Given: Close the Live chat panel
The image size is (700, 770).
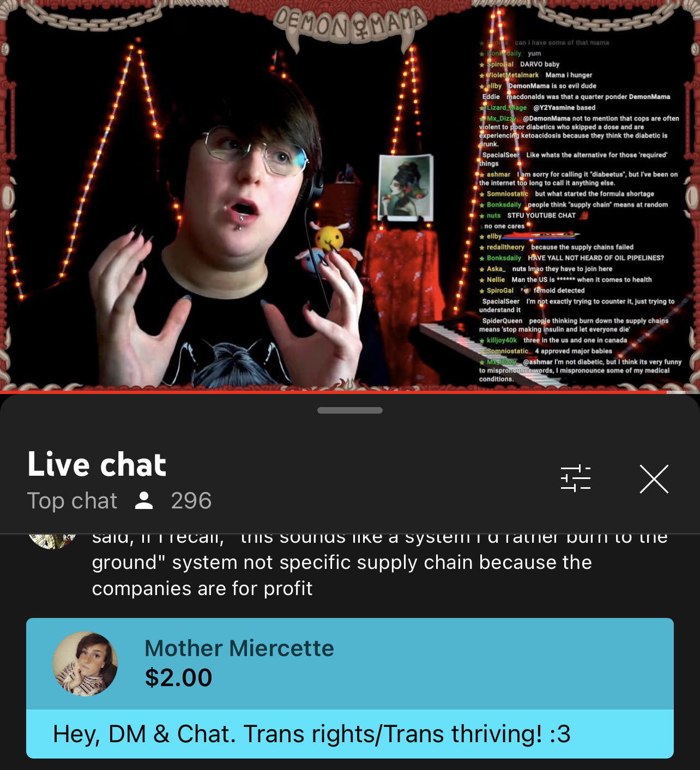Looking at the screenshot, I should [x=654, y=479].
